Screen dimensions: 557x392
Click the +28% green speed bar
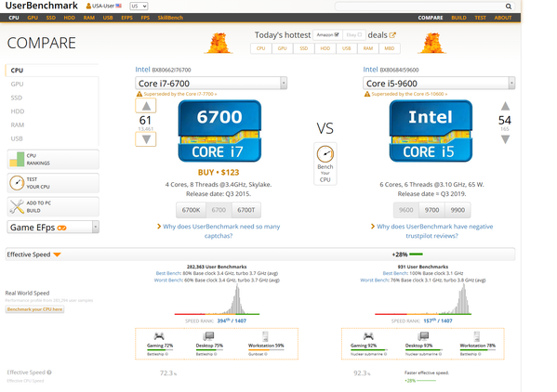pos(416,255)
